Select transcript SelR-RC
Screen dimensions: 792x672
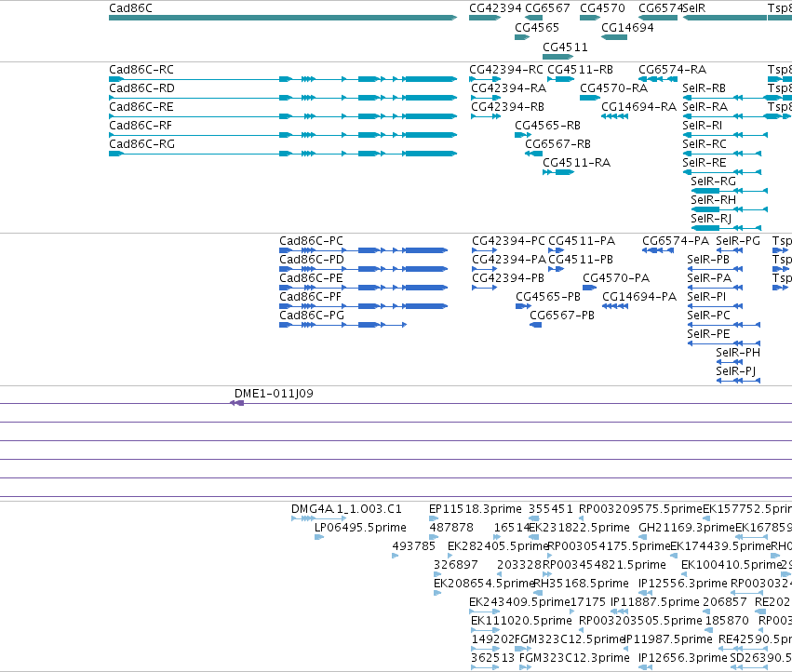pos(722,154)
